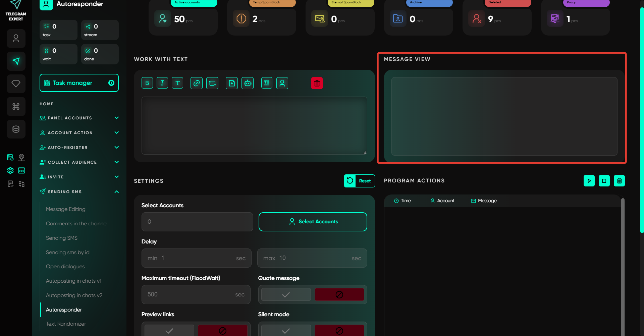Click the insert link icon

point(196,83)
